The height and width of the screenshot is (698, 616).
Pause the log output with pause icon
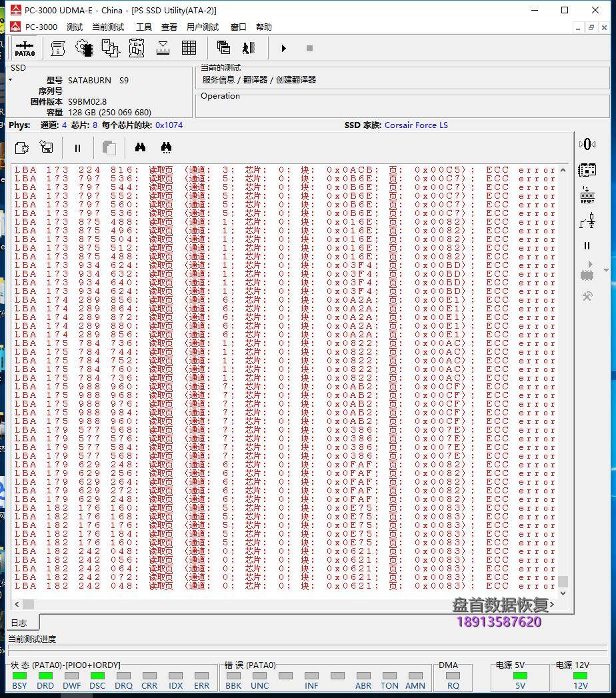pos(77,148)
